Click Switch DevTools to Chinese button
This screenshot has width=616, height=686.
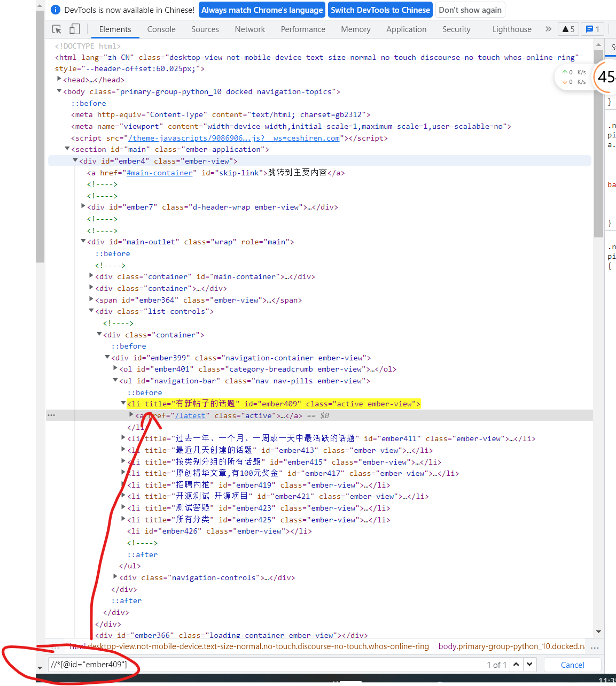(380, 10)
